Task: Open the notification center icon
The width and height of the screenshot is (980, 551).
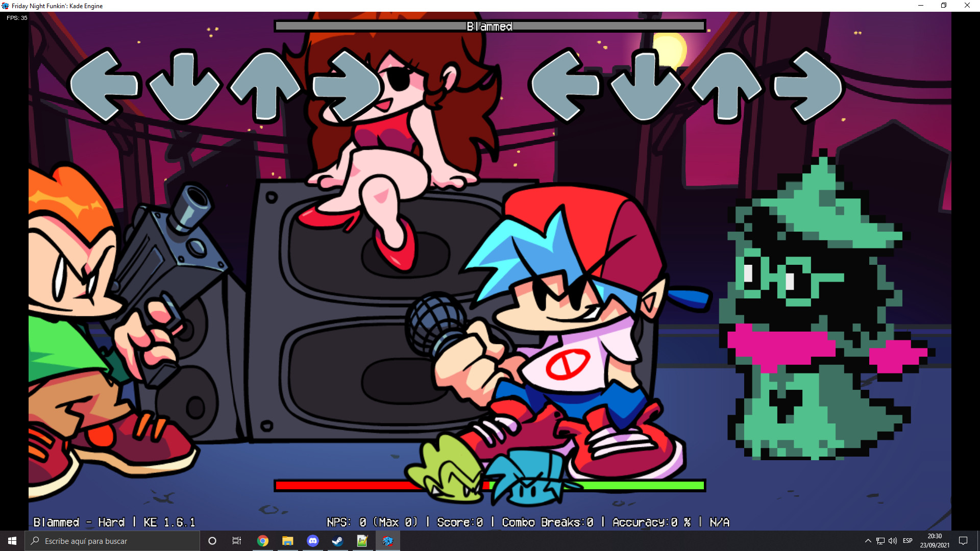Action: [963, 541]
